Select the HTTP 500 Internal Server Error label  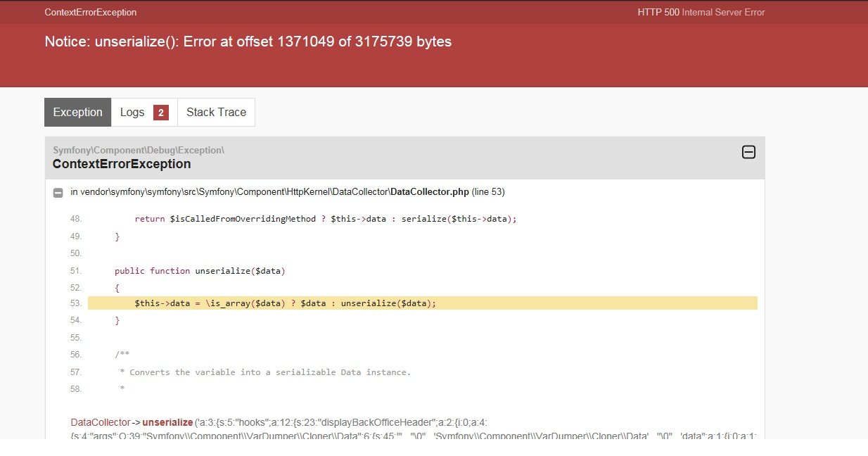(x=701, y=12)
